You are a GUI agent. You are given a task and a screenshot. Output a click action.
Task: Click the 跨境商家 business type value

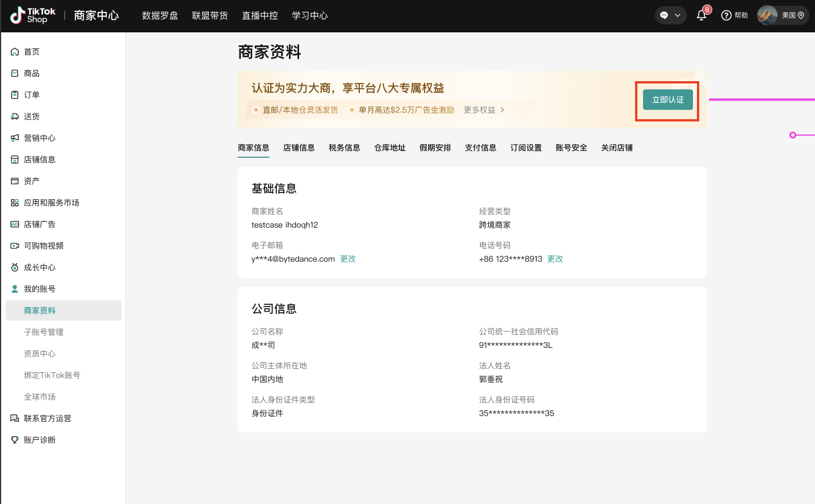tap(495, 225)
